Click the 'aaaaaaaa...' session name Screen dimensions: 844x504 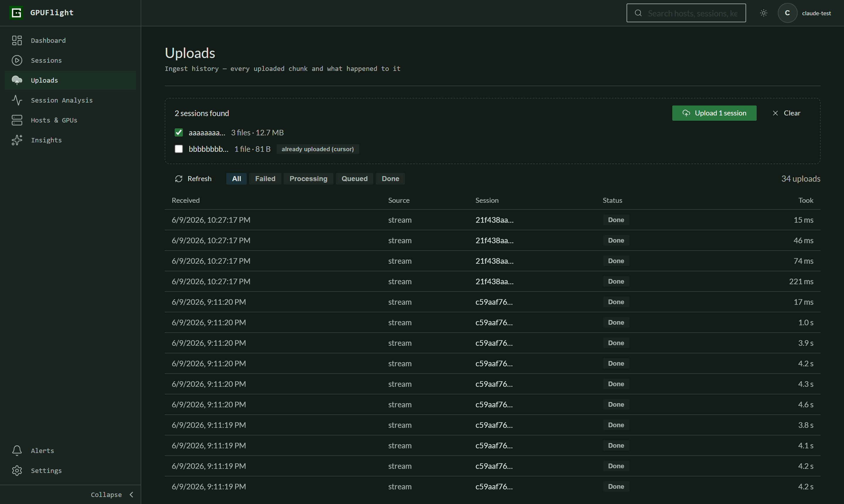207,132
